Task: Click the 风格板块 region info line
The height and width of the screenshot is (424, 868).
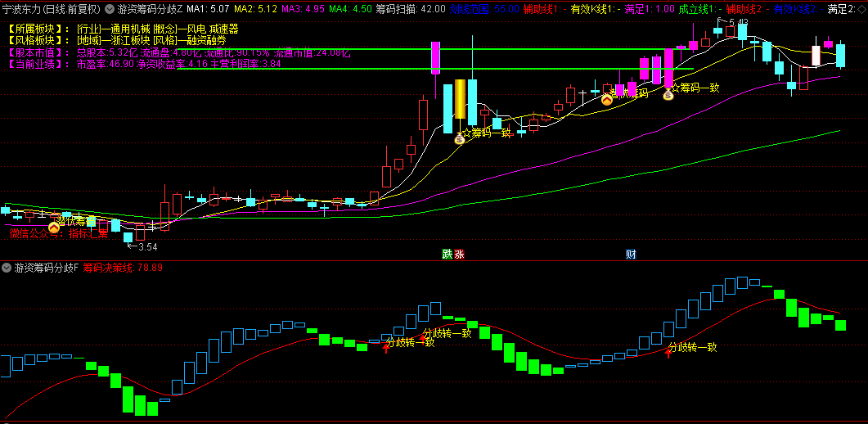Action: click(117, 41)
